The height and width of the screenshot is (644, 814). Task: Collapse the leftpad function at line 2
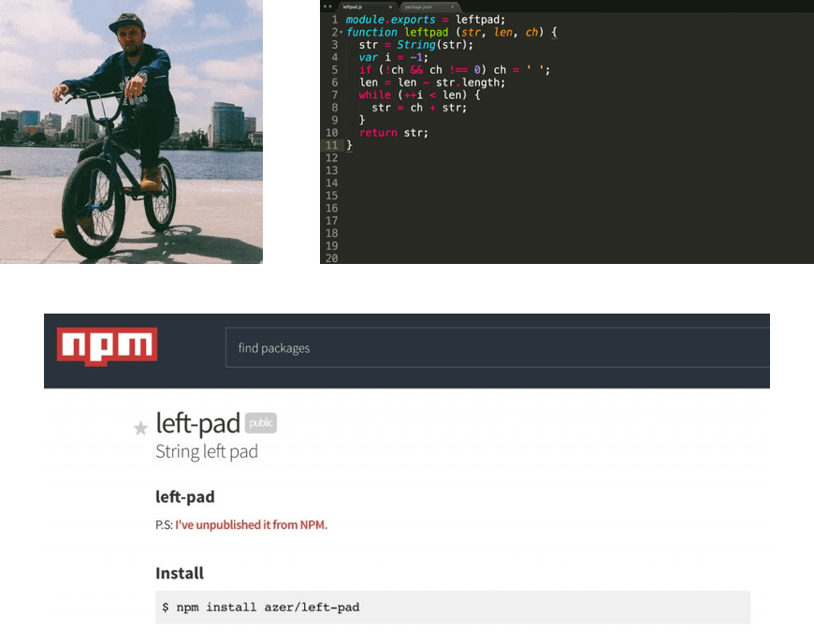click(x=341, y=33)
